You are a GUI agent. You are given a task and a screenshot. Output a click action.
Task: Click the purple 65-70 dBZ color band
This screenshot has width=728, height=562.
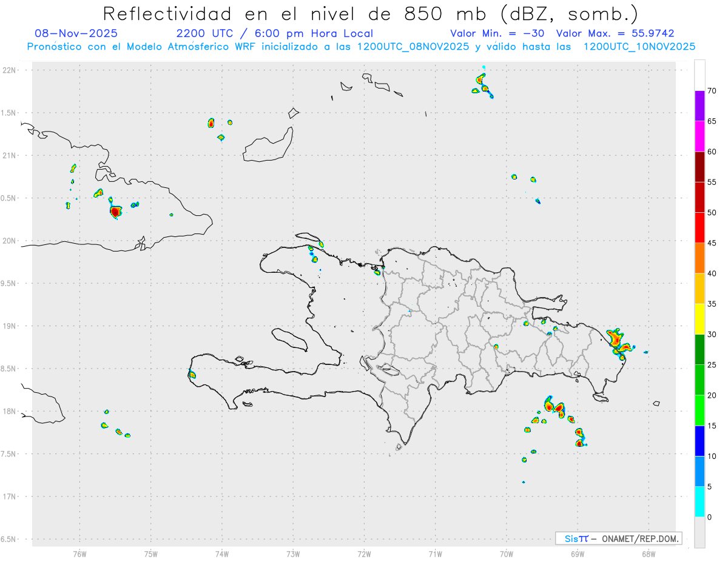tap(699, 105)
